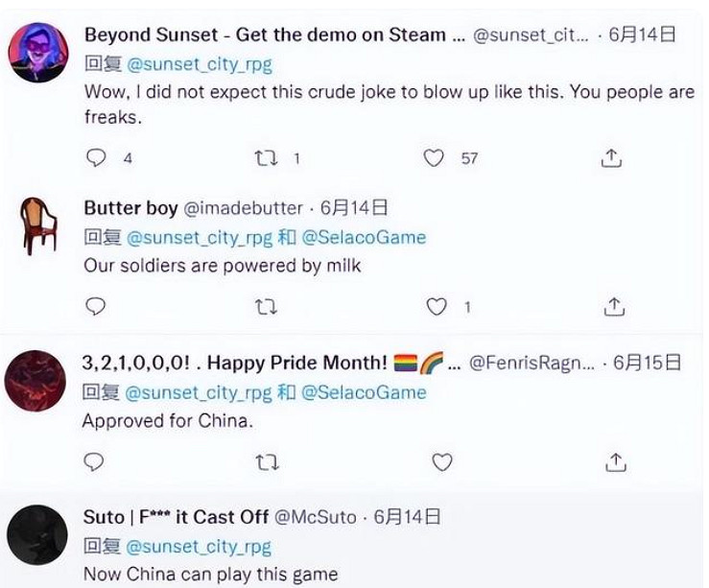The image size is (709, 588).
Task: Open the 6月15日 timestamp on FenrisRagn's tweet
Action: point(648,363)
